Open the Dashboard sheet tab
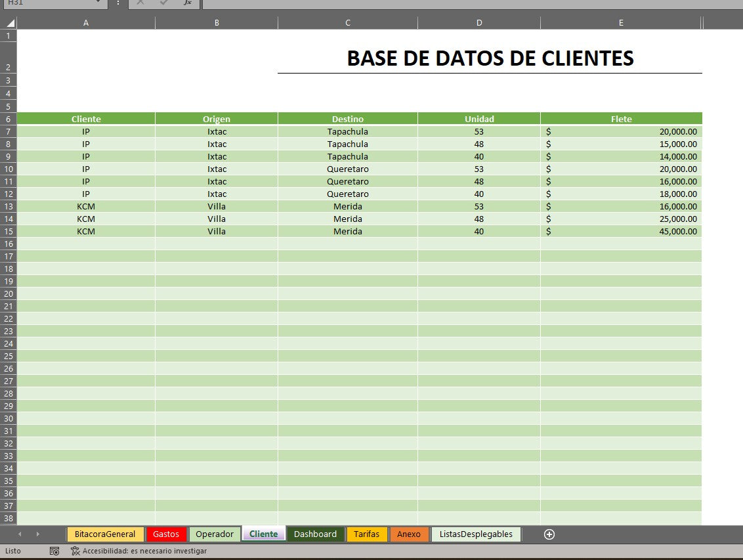This screenshot has height=560, width=743. (x=315, y=534)
